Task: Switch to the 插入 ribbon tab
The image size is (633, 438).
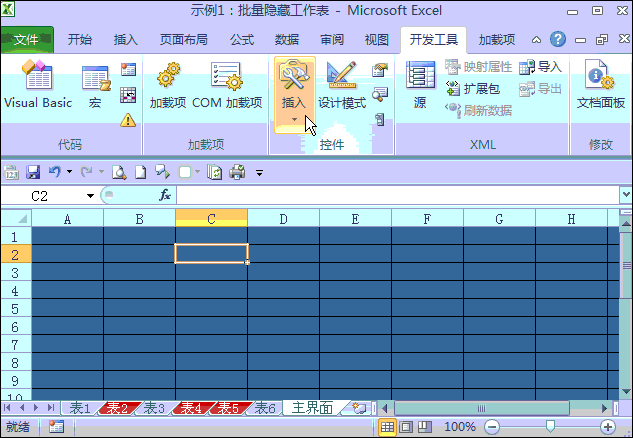Action: pyautogui.click(x=126, y=40)
